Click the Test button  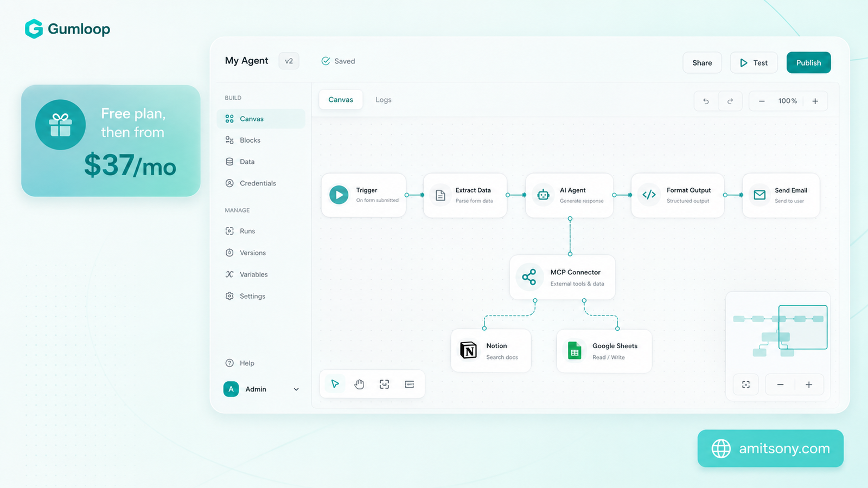point(754,62)
